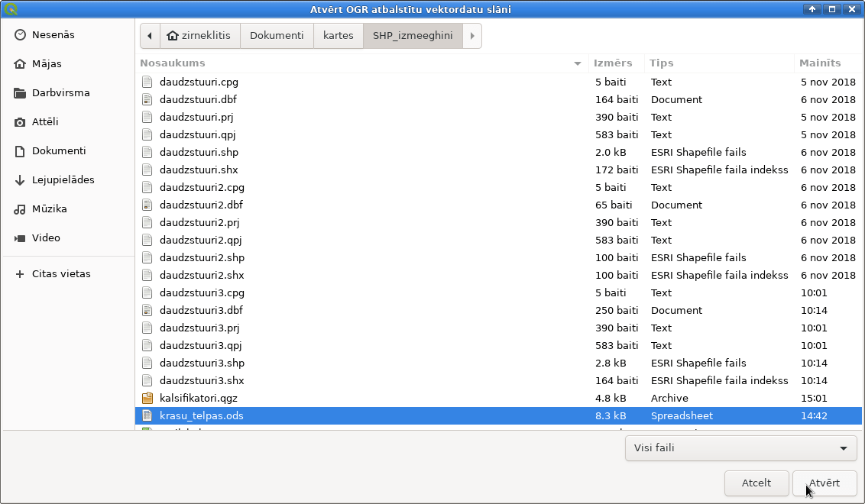Image resolution: width=865 pixels, height=504 pixels.
Task: Open Mūzika music folder in sidebar
Action: click(x=67, y=209)
